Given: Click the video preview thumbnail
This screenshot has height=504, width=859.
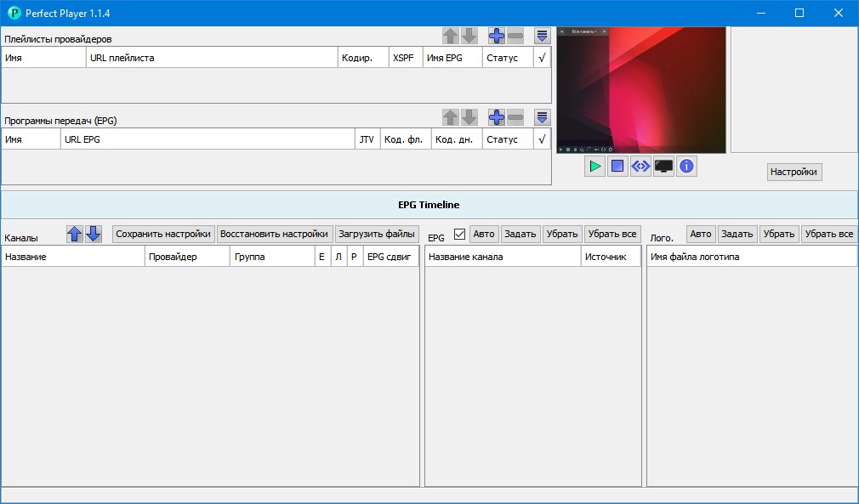Looking at the screenshot, I should pos(640,90).
